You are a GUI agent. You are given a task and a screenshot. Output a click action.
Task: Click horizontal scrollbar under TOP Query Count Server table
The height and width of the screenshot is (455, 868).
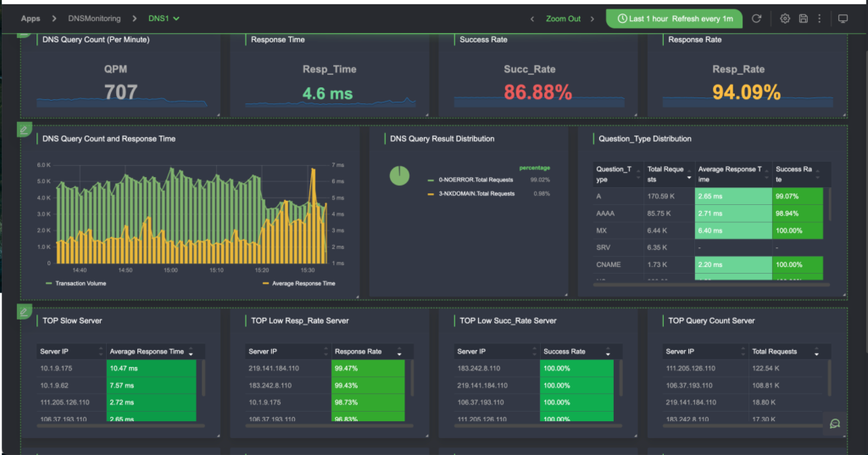[x=737, y=425]
